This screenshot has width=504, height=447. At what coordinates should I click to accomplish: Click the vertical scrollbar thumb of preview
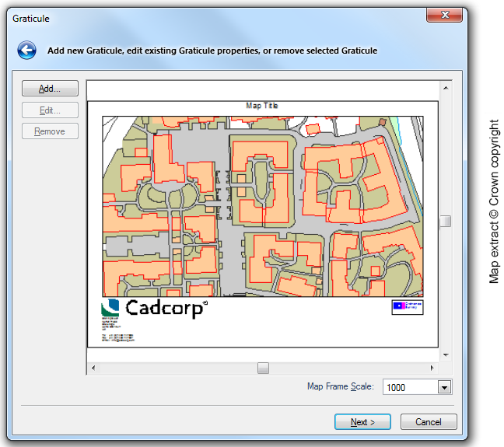click(x=445, y=222)
